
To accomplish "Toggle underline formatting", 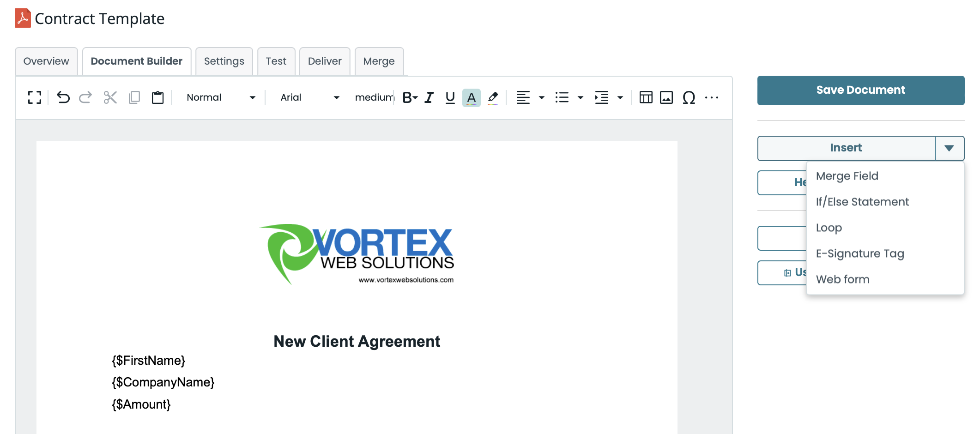I will pos(450,97).
